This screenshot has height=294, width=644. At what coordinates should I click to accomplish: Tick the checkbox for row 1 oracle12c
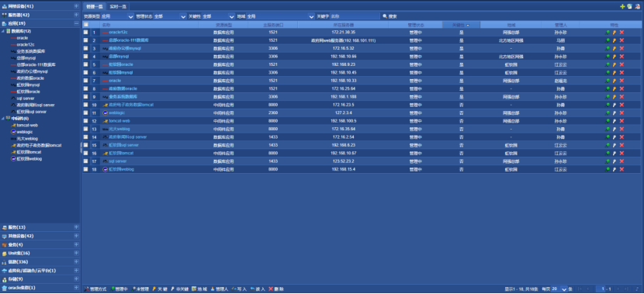click(86, 32)
